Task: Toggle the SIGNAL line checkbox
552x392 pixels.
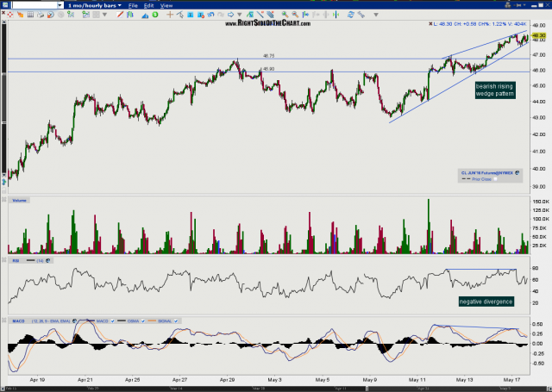Action: click(176, 321)
